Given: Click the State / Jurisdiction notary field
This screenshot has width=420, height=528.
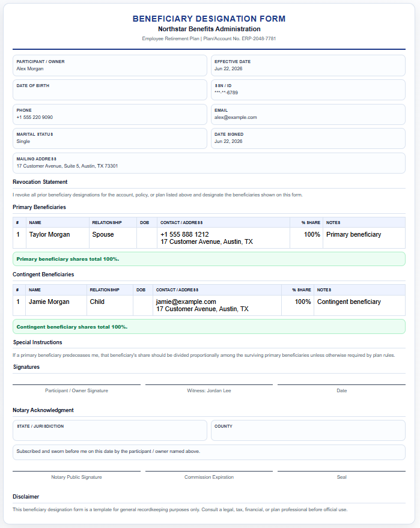Looking at the screenshot, I should (110, 430).
